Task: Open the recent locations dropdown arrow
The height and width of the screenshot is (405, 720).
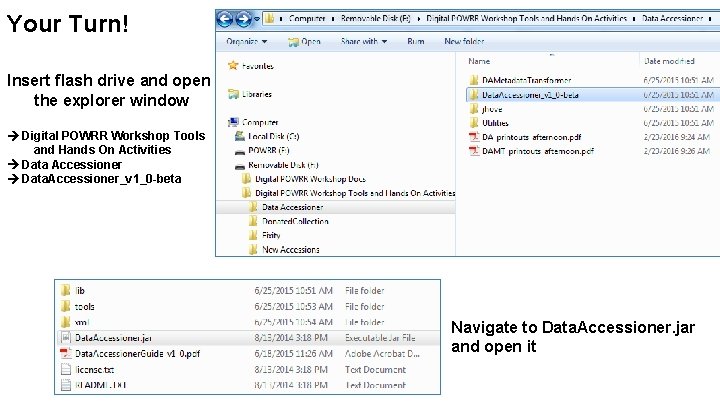Action: tap(257, 19)
